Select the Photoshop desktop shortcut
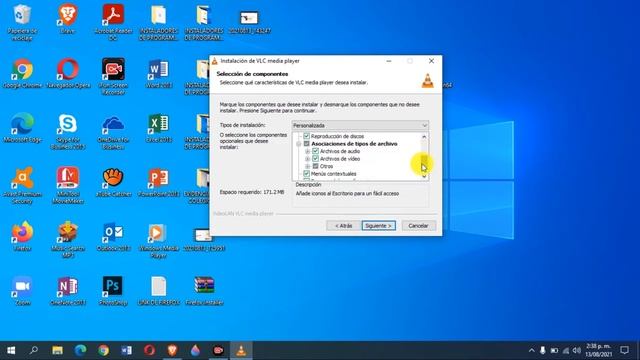 tap(113, 291)
